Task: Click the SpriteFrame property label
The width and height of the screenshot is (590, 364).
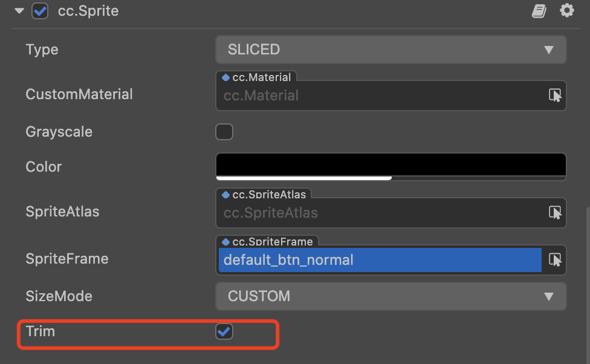Action: [x=67, y=259]
